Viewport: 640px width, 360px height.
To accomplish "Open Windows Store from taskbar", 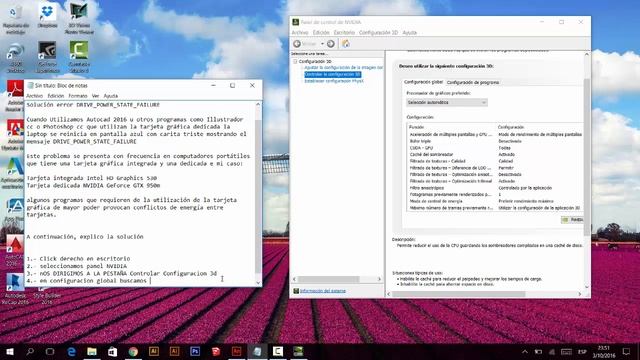I will (x=112, y=351).
